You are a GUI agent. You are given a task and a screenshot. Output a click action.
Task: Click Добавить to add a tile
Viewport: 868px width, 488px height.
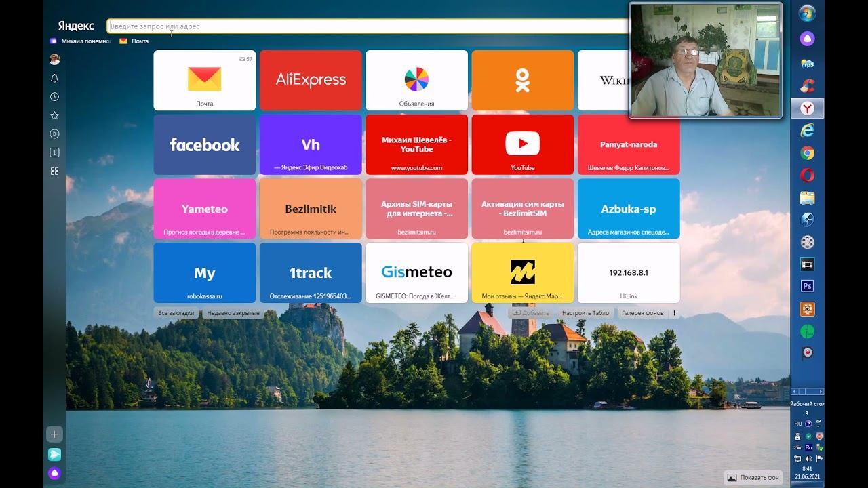tap(531, 313)
